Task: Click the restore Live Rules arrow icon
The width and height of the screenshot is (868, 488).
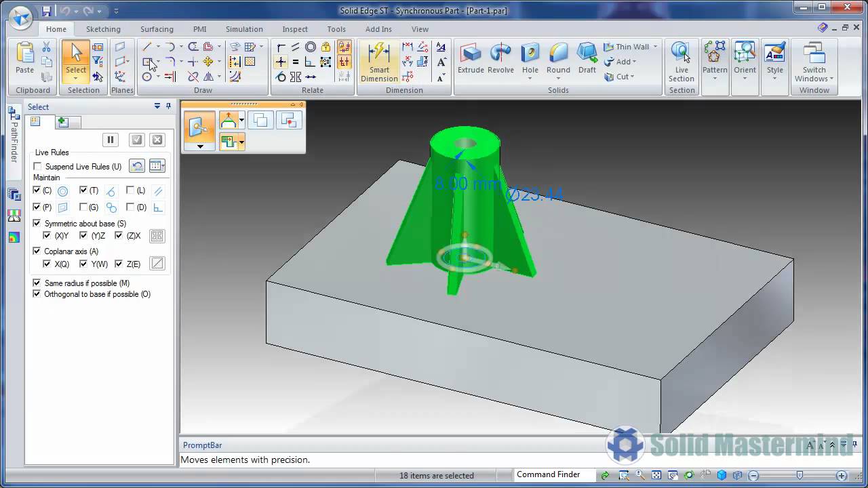Action: (137, 166)
